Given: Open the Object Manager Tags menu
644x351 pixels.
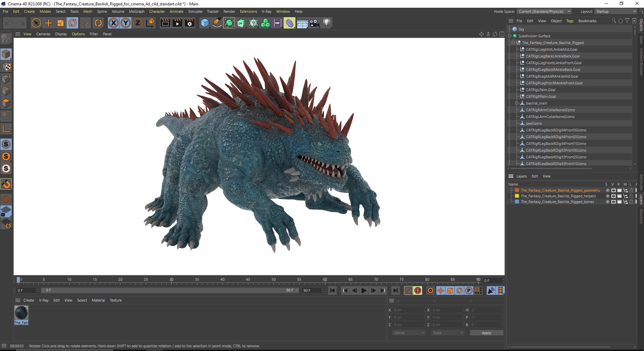Looking at the screenshot, I should [570, 21].
